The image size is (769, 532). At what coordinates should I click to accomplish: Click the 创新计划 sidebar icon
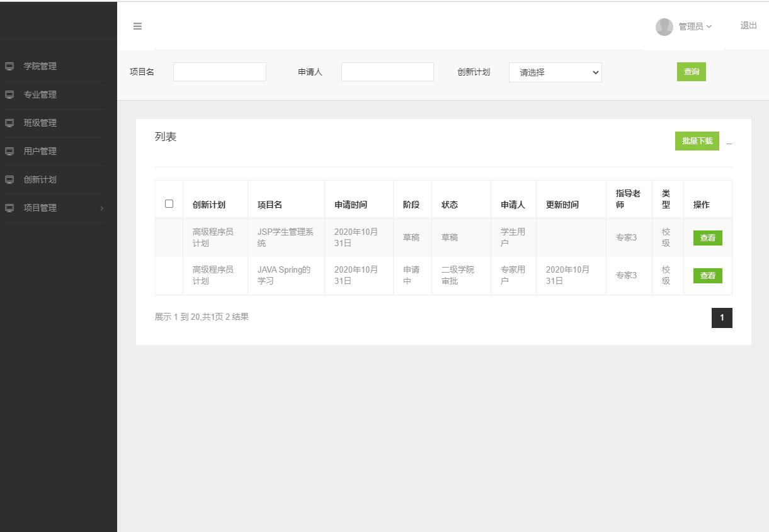9,179
